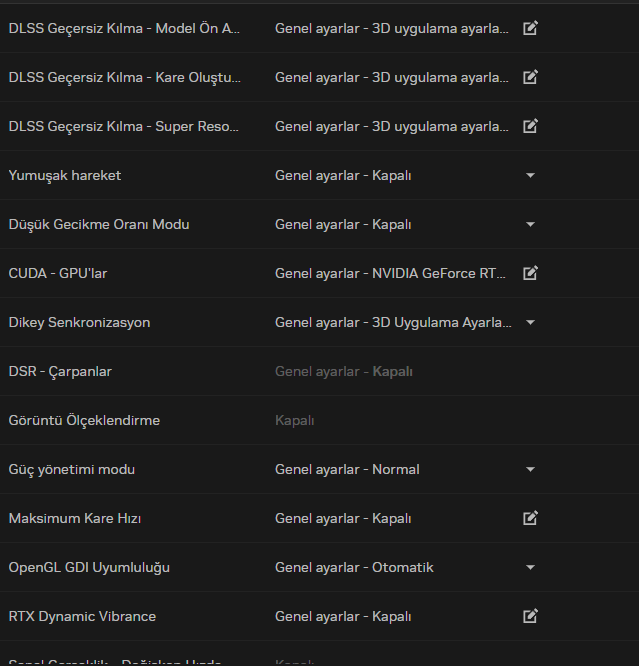
Task: Click Dikey Senkronizasyon value text
Action: pyautogui.click(x=393, y=322)
